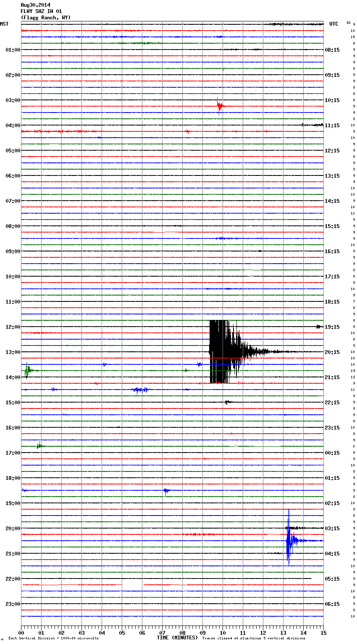Click minute 13 on the bottom axis
This screenshot has height=644, width=357.
[x=283, y=633]
